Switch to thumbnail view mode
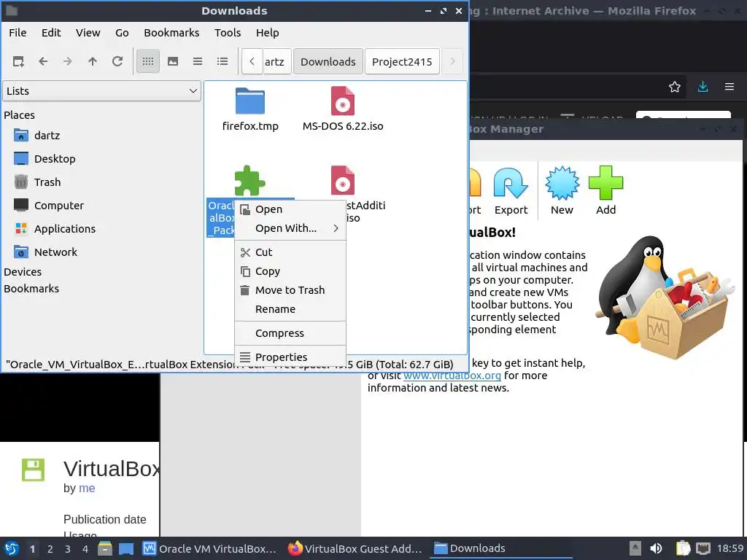 coord(173,61)
